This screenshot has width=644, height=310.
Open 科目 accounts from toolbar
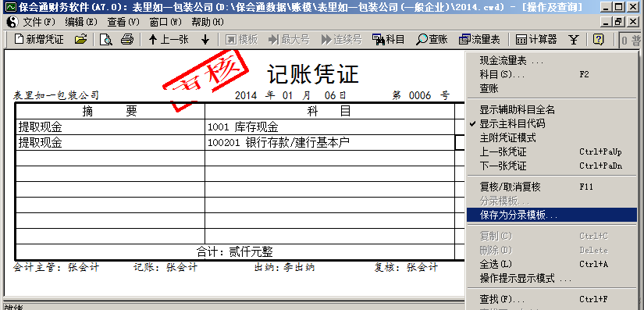click(x=388, y=39)
